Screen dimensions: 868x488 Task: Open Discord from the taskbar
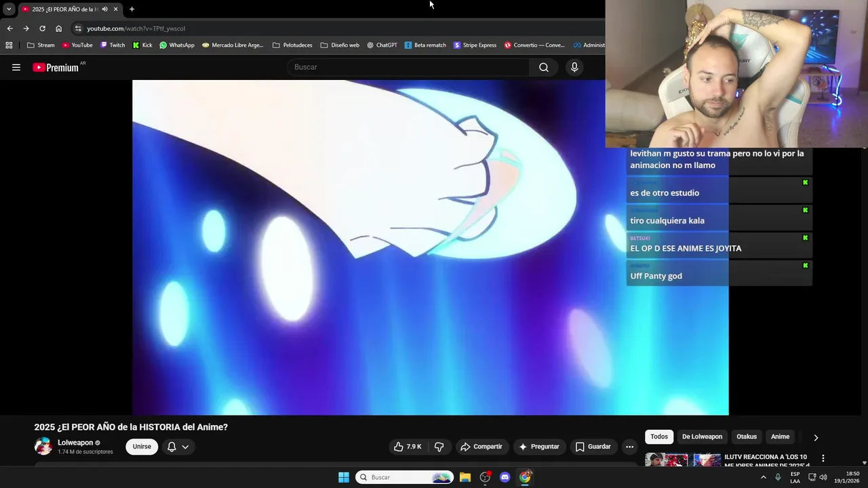[505, 477]
